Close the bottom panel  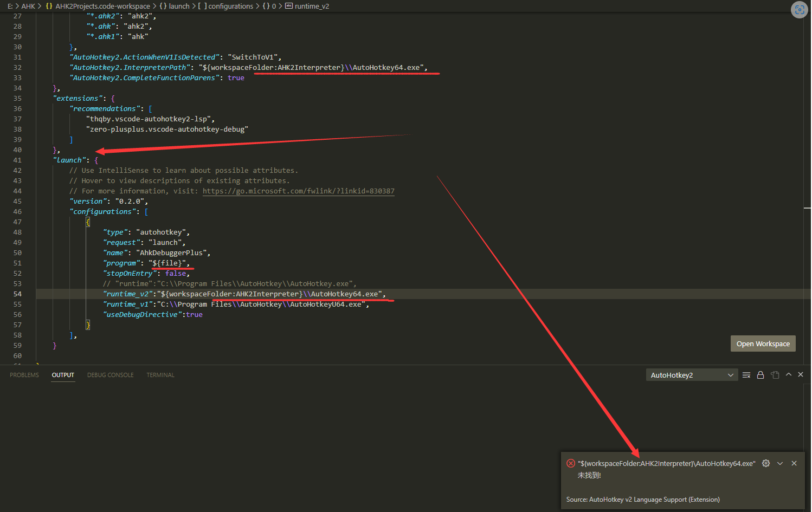[x=801, y=374]
